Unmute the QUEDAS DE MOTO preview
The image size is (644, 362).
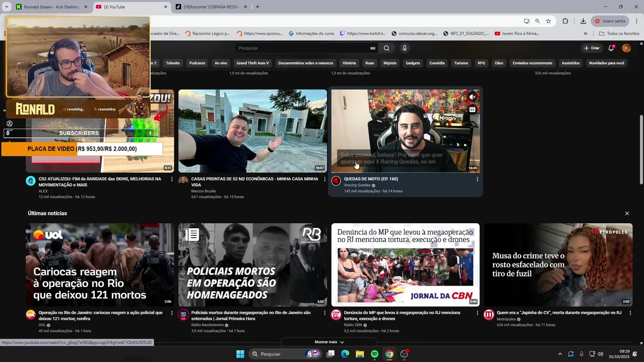coord(472,97)
